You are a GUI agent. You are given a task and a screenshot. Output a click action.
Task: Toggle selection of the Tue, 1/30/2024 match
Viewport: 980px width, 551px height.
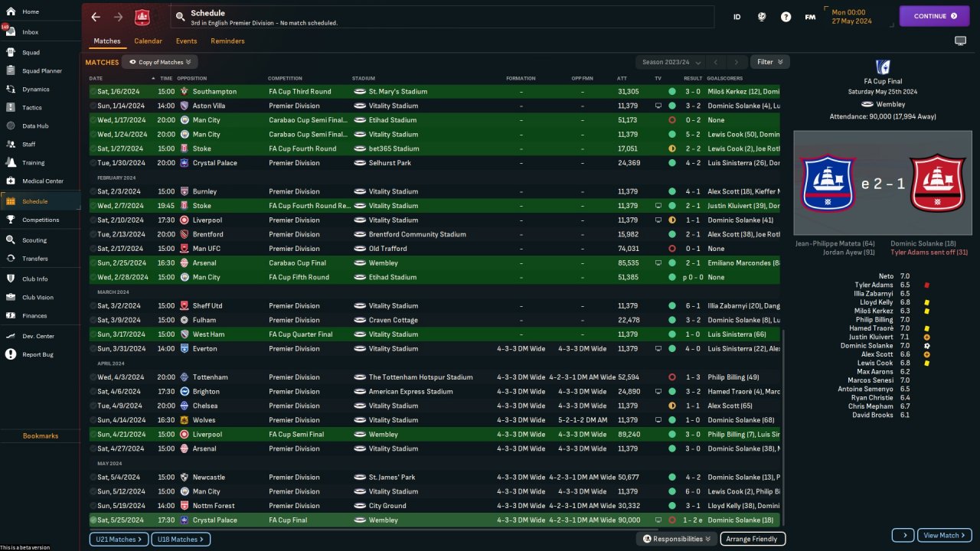pyautogui.click(x=93, y=163)
